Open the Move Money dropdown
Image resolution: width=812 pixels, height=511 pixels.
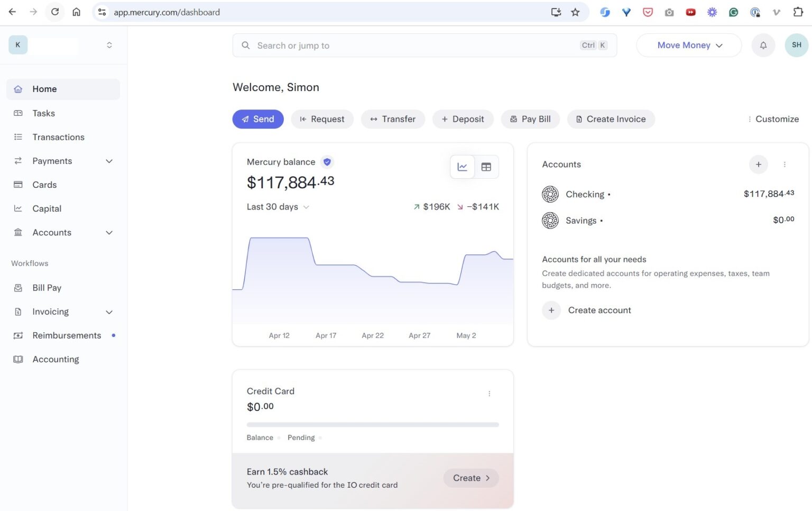[x=689, y=45]
